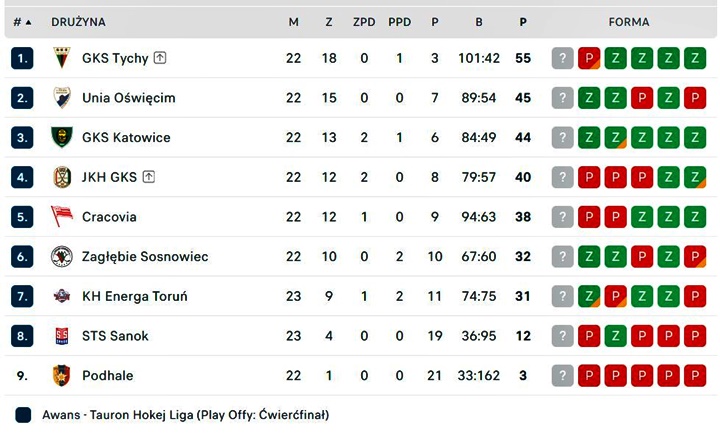Viewport: 720px width, 435px height.
Task: Click promotion arrow icon beside JKH GKS
Action: [x=149, y=176]
